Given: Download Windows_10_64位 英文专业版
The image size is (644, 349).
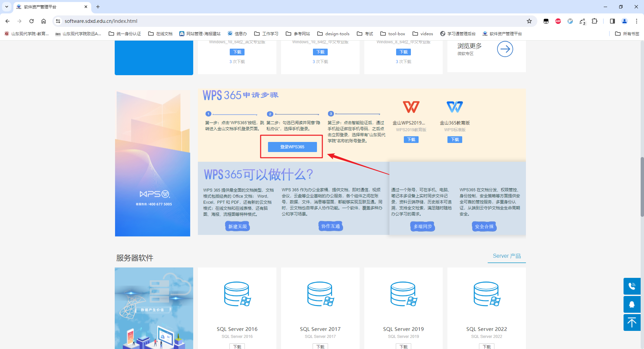Looking at the screenshot, I should point(237,52).
